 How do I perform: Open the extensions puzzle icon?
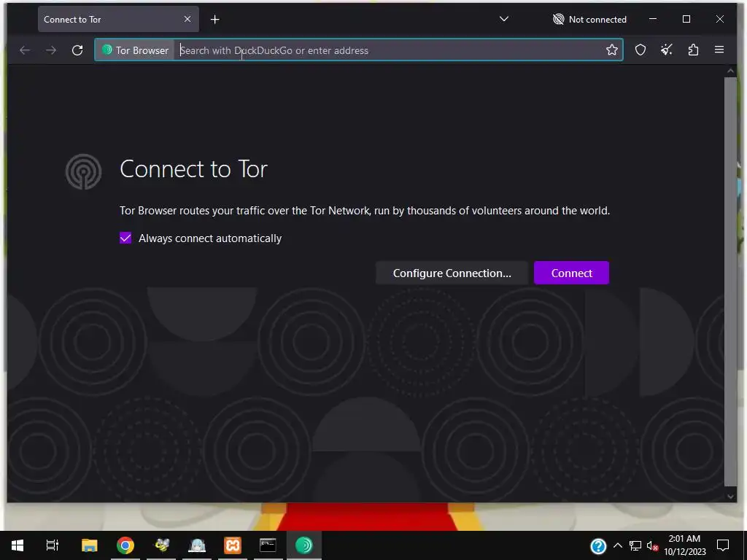(693, 50)
